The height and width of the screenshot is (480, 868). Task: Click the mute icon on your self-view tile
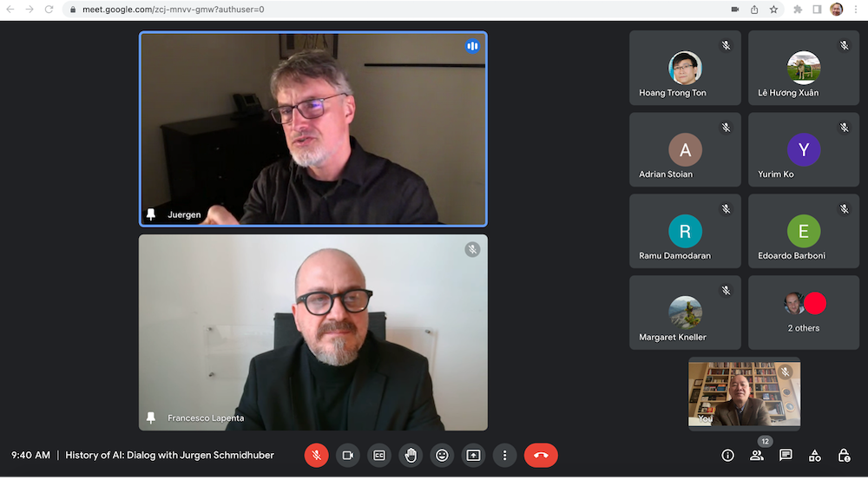[x=785, y=372]
